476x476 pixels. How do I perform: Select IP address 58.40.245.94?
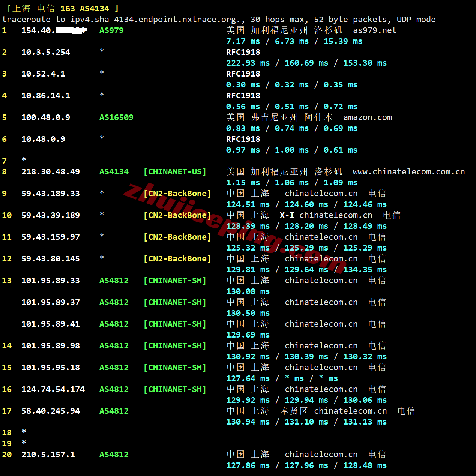click(51, 411)
